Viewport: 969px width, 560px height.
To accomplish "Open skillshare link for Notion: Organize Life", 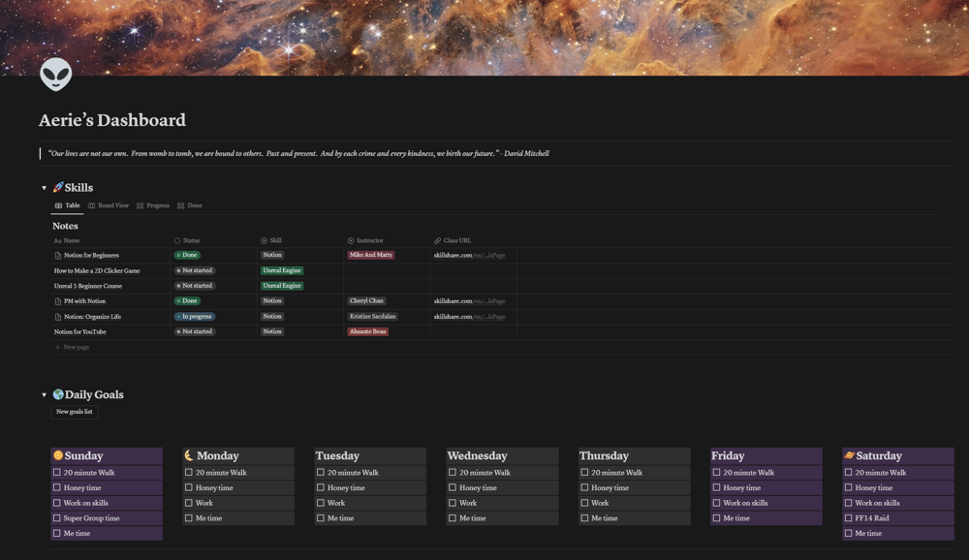I will pyautogui.click(x=470, y=317).
